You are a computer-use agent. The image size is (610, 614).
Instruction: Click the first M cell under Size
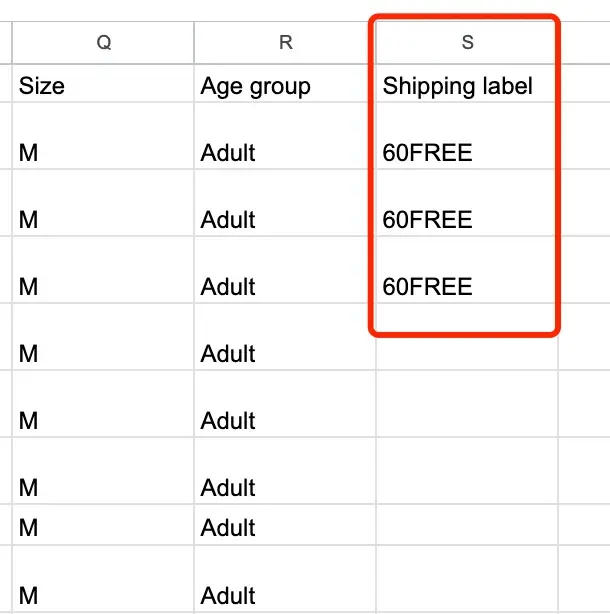pos(103,136)
